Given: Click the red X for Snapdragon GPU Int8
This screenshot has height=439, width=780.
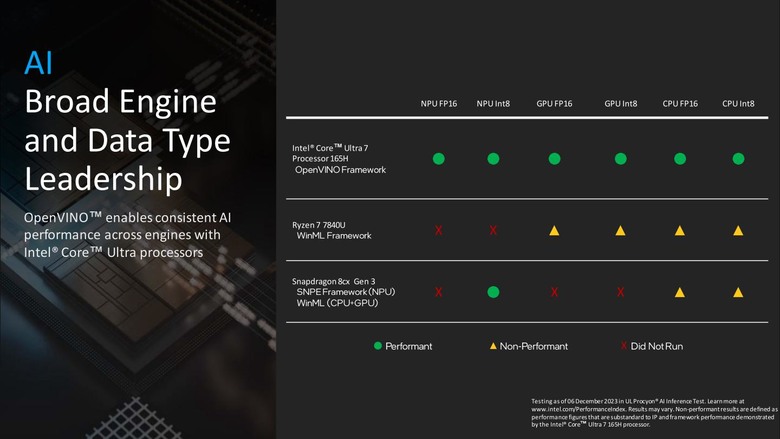Looking at the screenshot, I should point(620,292).
